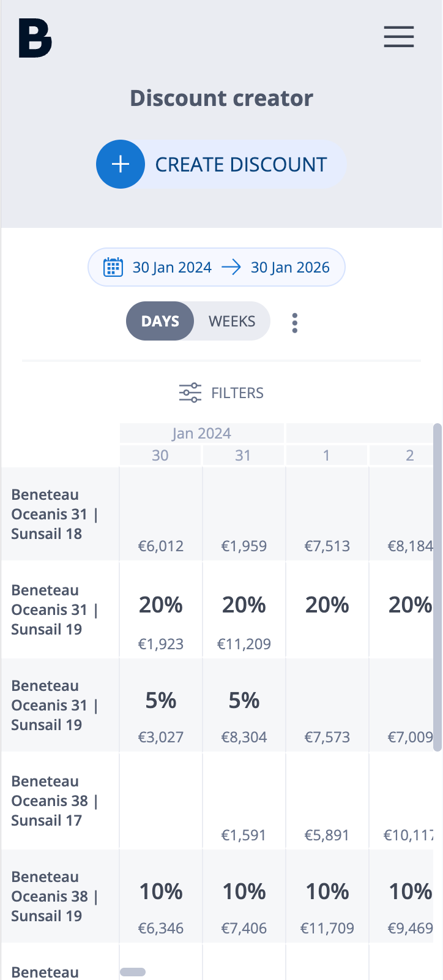443x980 pixels.
Task: Select the 20% cell with €1,923
Action: click(161, 620)
